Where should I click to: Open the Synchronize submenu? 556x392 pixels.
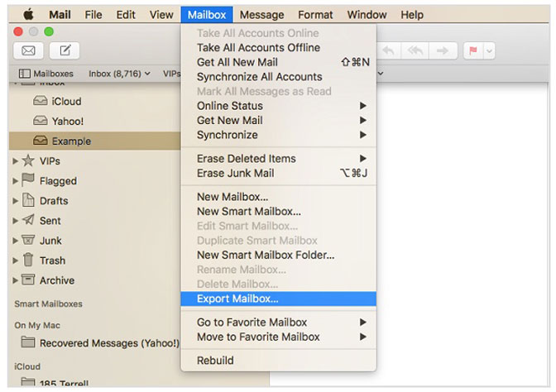[278, 135]
